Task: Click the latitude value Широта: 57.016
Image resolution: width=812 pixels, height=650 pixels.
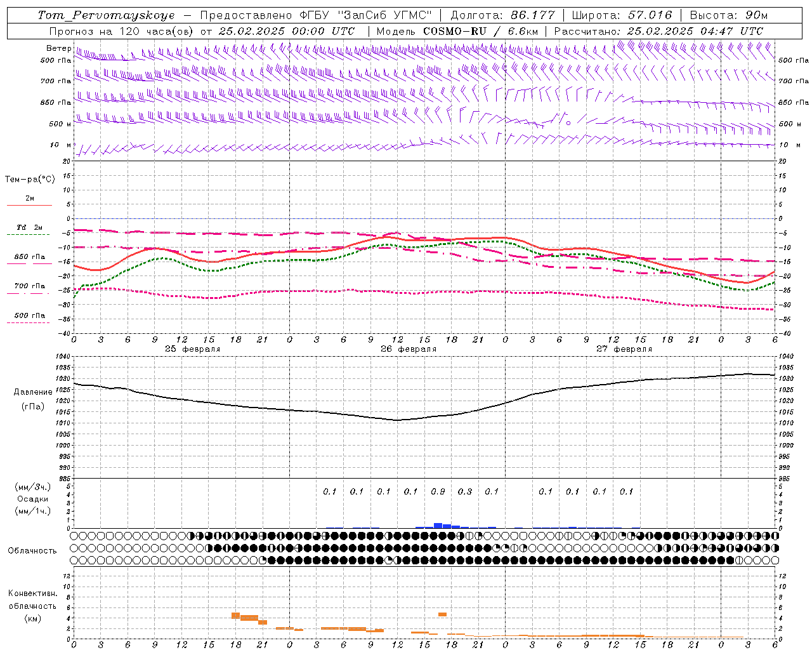Action: 622,15
